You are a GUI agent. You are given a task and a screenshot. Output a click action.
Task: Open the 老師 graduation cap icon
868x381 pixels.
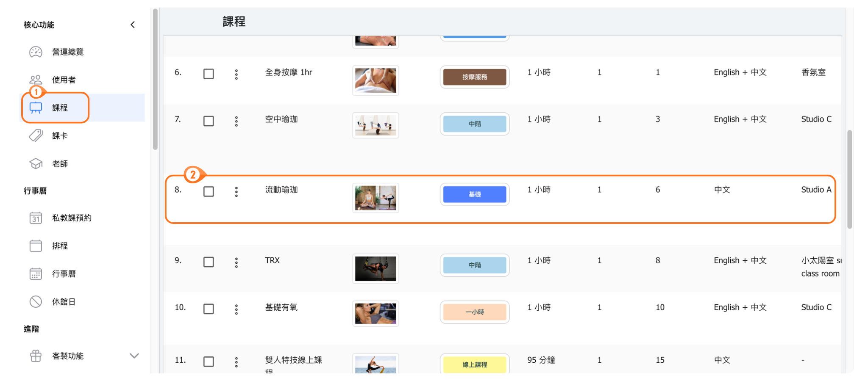point(36,164)
